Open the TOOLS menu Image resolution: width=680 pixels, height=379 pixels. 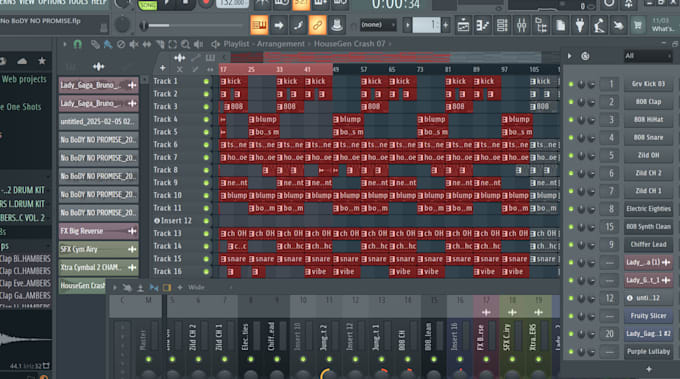click(x=78, y=2)
